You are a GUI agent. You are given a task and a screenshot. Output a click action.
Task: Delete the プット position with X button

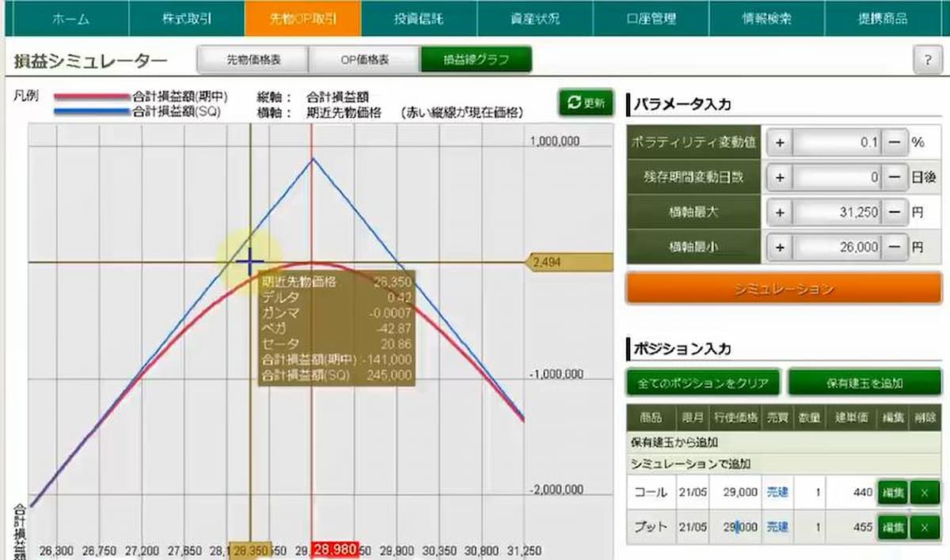pos(923,527)
